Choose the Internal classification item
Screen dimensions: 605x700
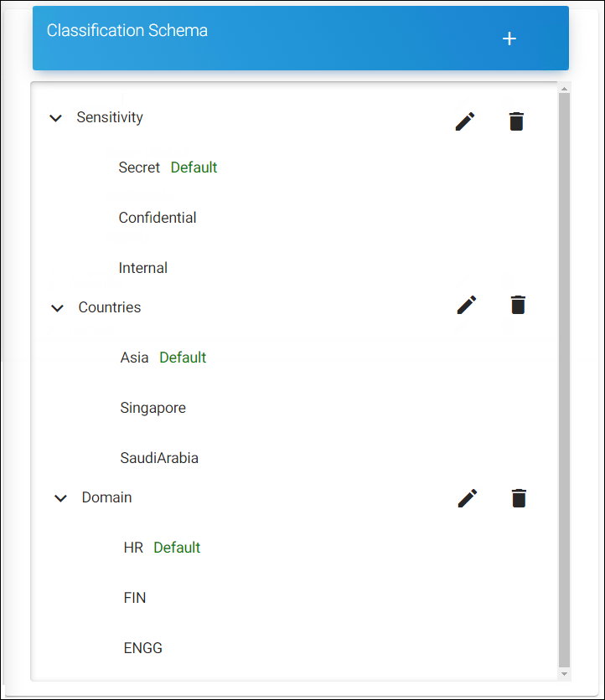click(143, 268)
